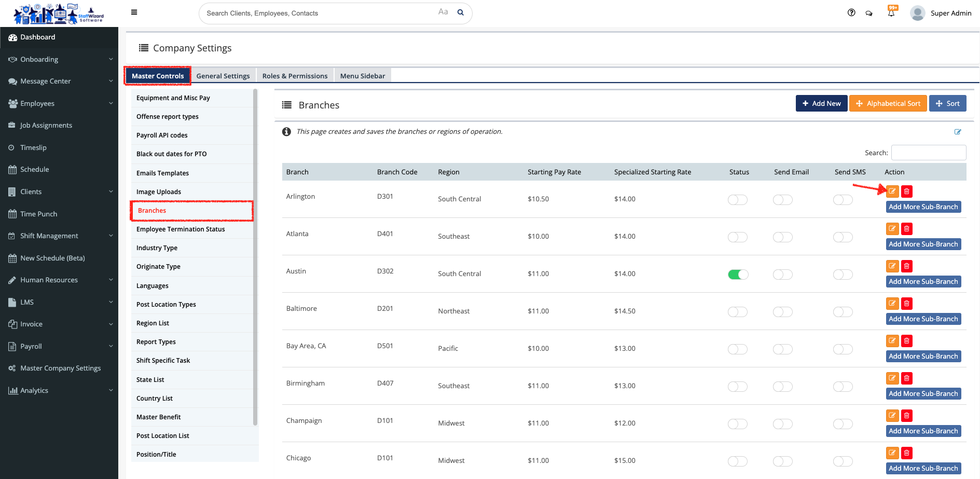The width and height of the screenshot is (980, 479).
Task: Click the delete icon for Baltimore branch
Action: [907, 304]
